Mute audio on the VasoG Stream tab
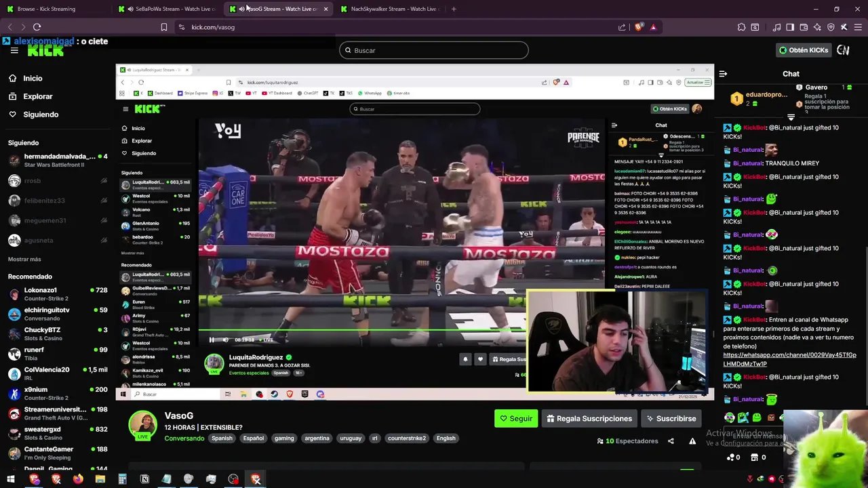This screenshot has width=868, height=488. point(242,9)
